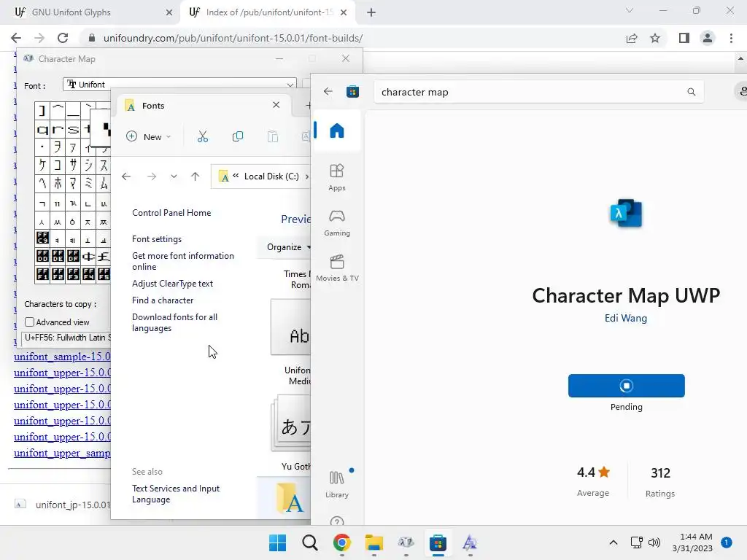
Task: Go back in Microsoft Store
Action: point(328,91)
